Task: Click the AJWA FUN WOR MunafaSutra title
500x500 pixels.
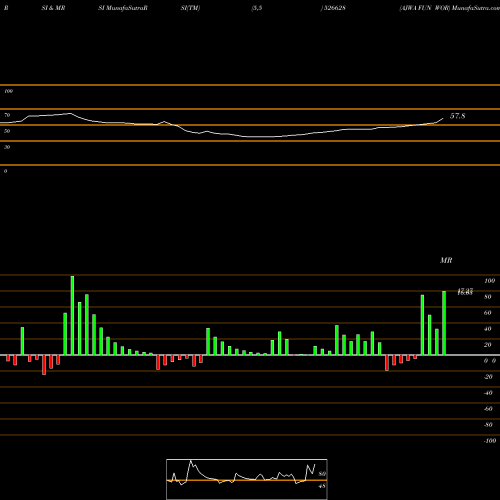Action: point(450,8)
